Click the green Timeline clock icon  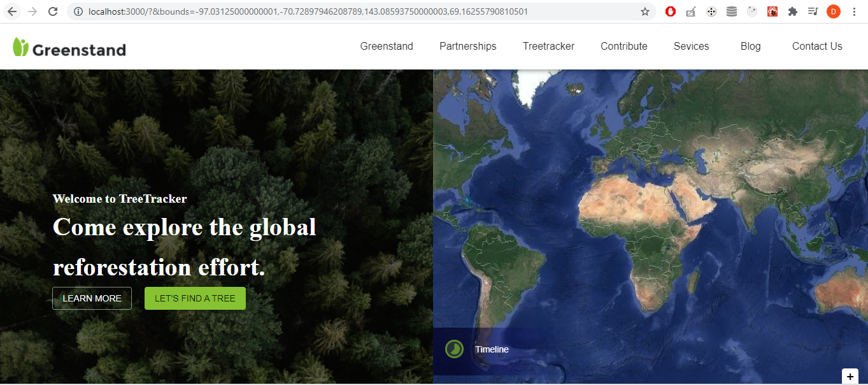455,349
